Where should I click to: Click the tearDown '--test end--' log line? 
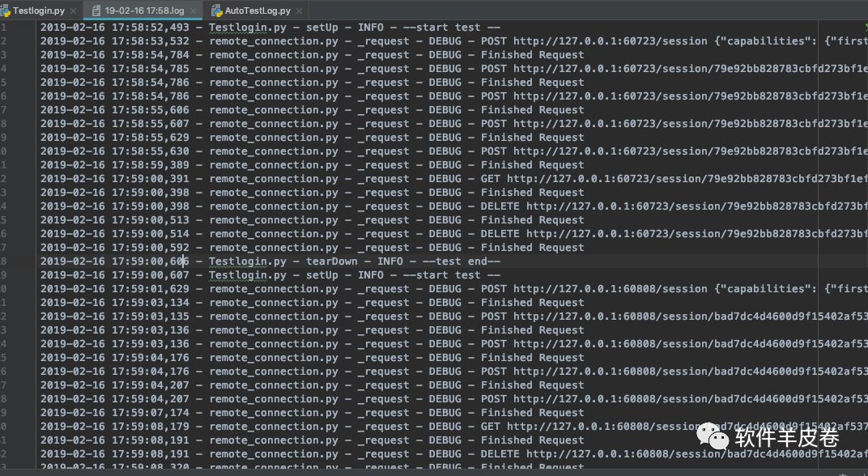click(270, 261)
